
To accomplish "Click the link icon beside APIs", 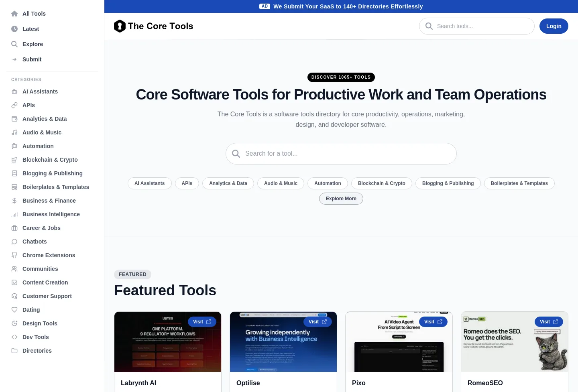I will click(x=14, y=105).
